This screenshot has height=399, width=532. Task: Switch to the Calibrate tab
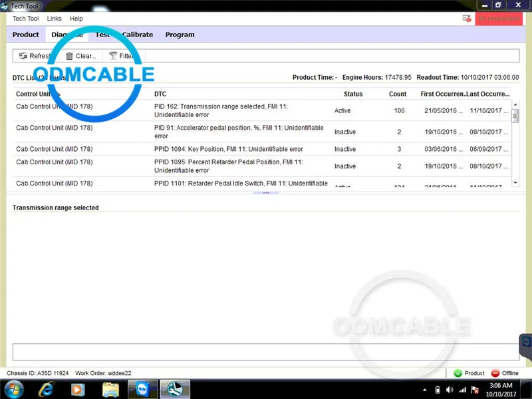point(138,35)
